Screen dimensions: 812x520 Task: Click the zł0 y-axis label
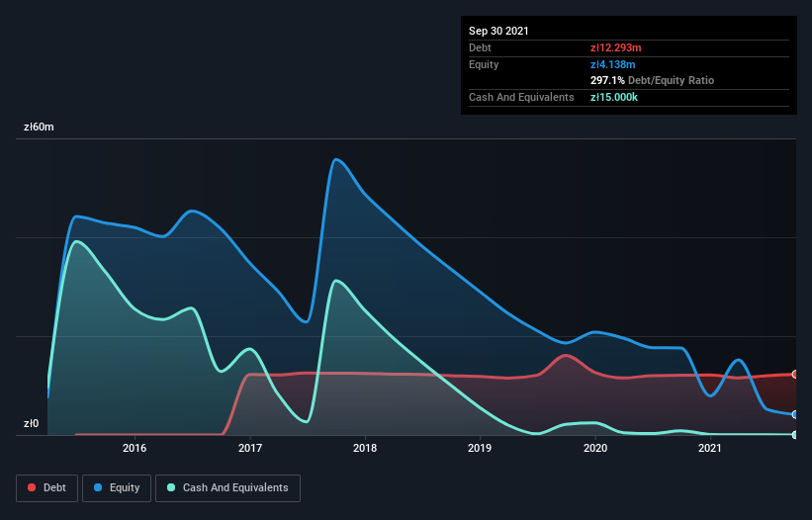pos(31,423)
